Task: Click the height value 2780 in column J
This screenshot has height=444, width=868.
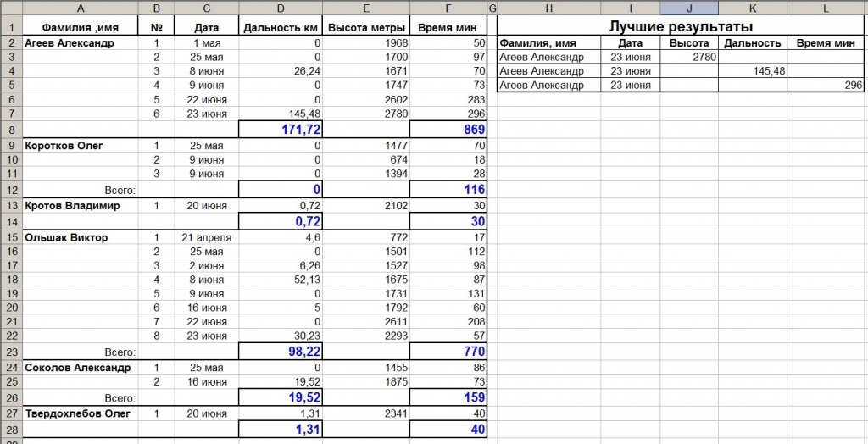Action: 689,57
